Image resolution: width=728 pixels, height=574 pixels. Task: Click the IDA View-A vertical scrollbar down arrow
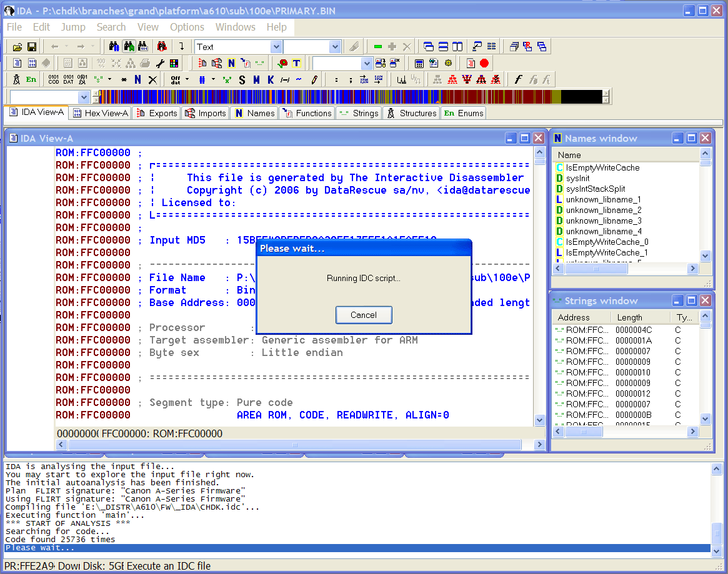(539, 420)
